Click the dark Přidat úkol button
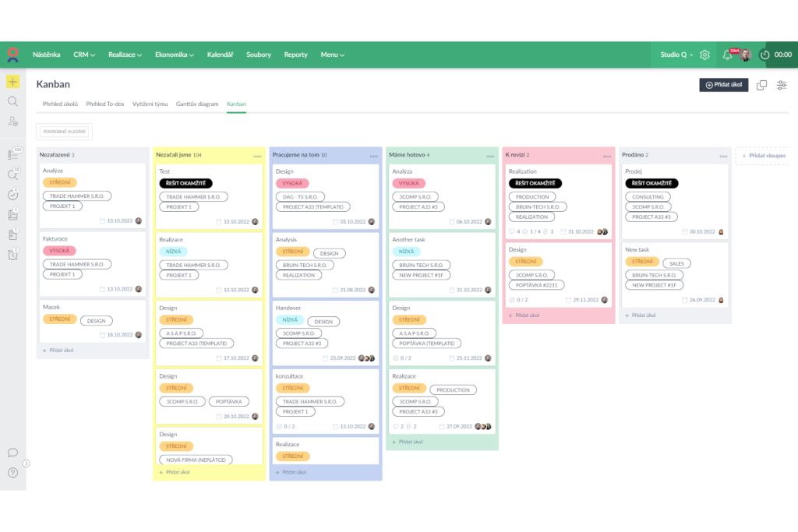The width and height of the screenshot is (798, 532). pyautogui.click(x=723, y=85)
